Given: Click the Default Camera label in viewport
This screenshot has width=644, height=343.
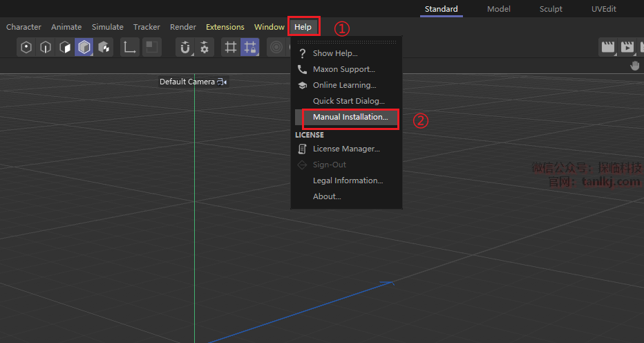Looking at the screenshot, I should click(187, 82).
